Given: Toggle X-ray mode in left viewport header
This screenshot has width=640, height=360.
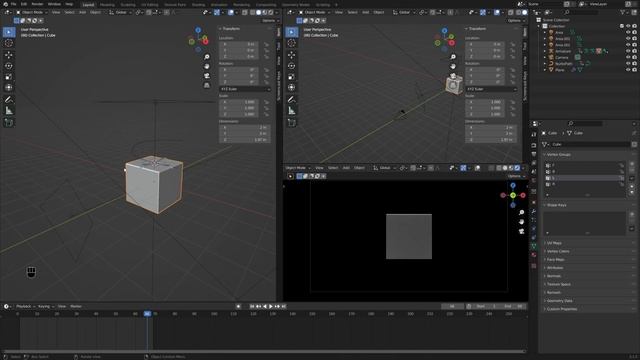Looking at the screenshot, I should [x=244, y=13].
